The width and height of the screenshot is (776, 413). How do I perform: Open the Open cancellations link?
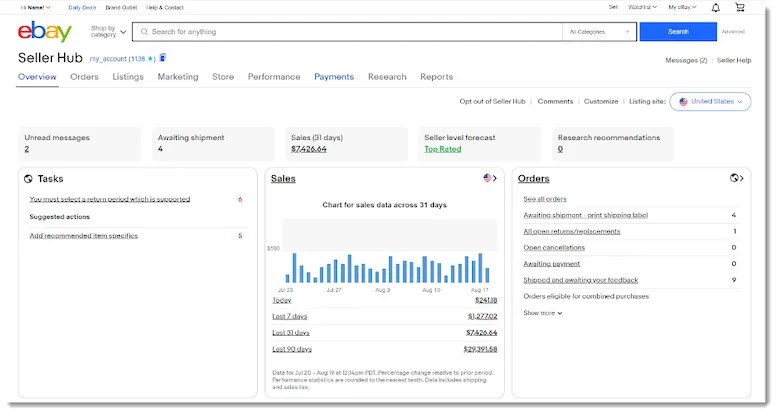pyautogui.click(x=554, y=248)
